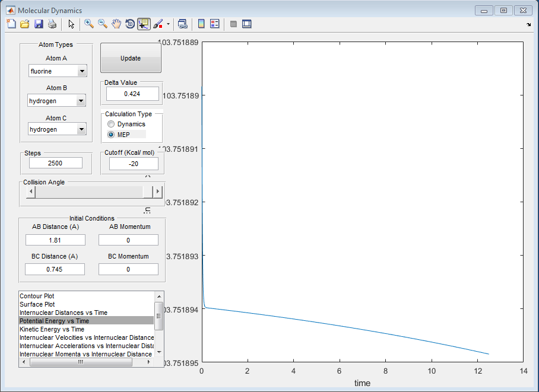
Task: Click the plot list vertical scrollbar thumb
Action: pyautogui.click(x=159, y=315)
